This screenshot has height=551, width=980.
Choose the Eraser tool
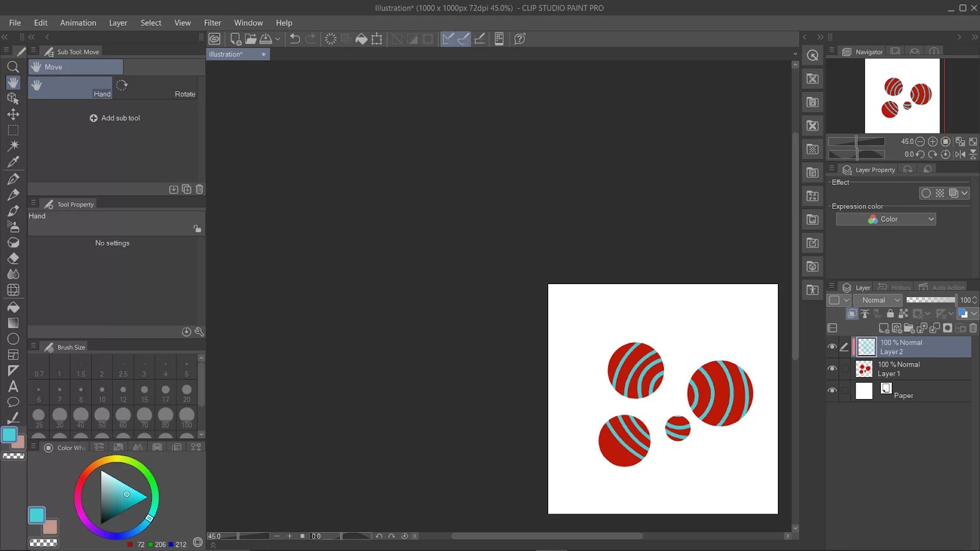(x=13, y=258)
